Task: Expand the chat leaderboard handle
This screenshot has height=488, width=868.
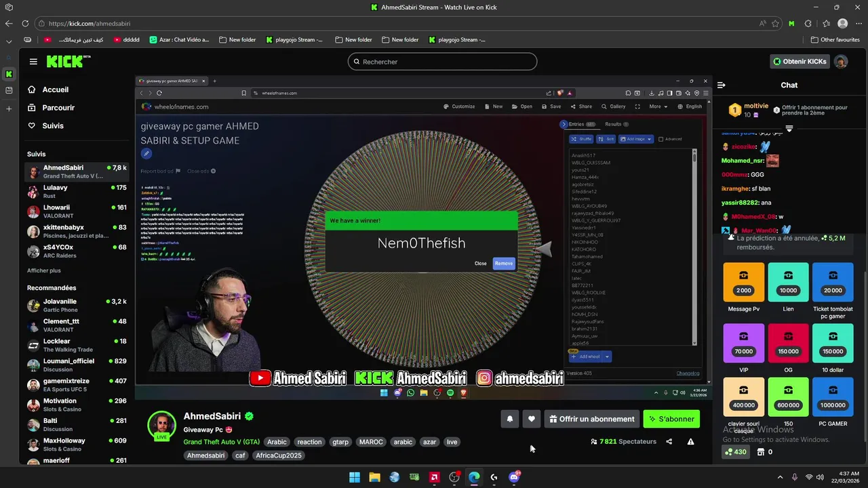Action: tap(789, 128)
